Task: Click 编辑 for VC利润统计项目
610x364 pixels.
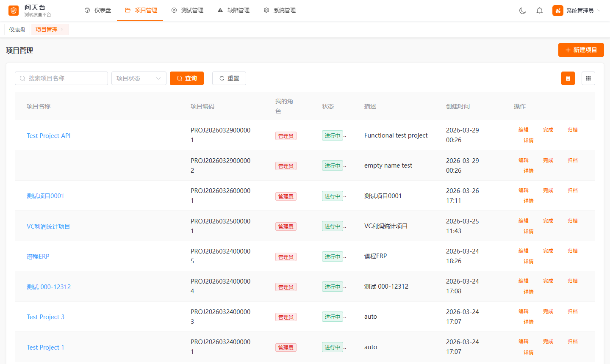Action: coord(524,221)
